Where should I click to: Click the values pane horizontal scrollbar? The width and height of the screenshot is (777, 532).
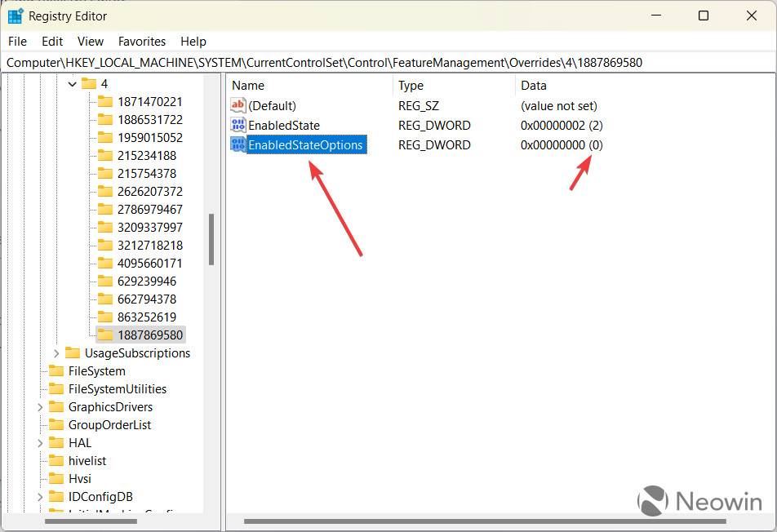tap(485, 521)
